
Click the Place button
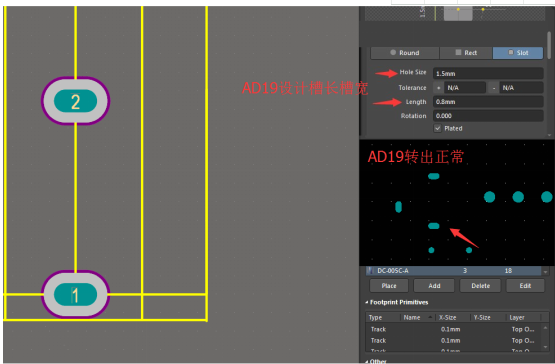(389, 286)
